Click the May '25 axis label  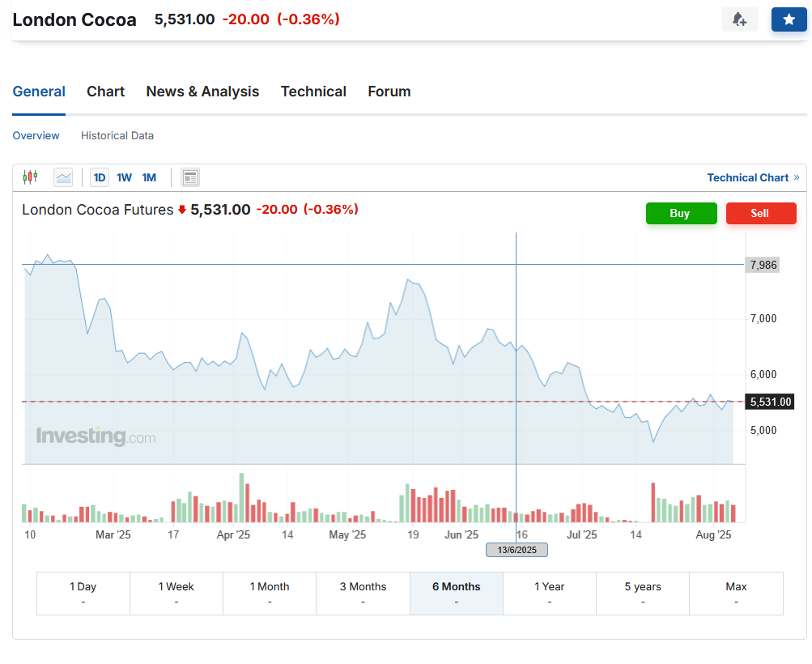click(x=347, y=535)
